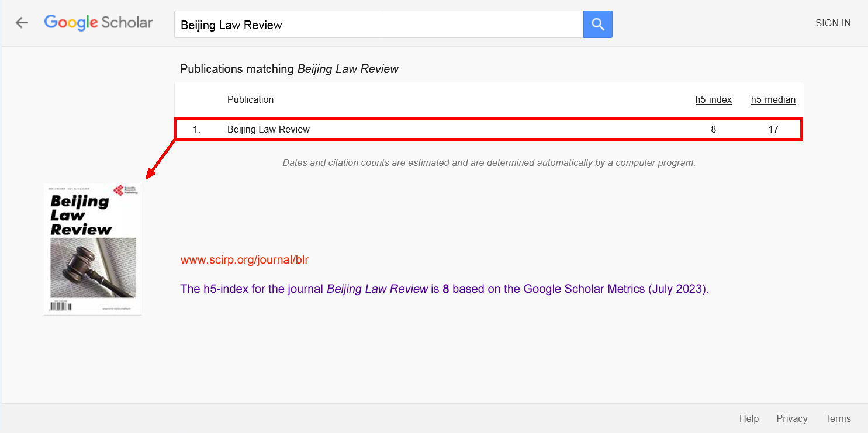
Task: Sort by the h5-index column header
Action: pos(713,99)
